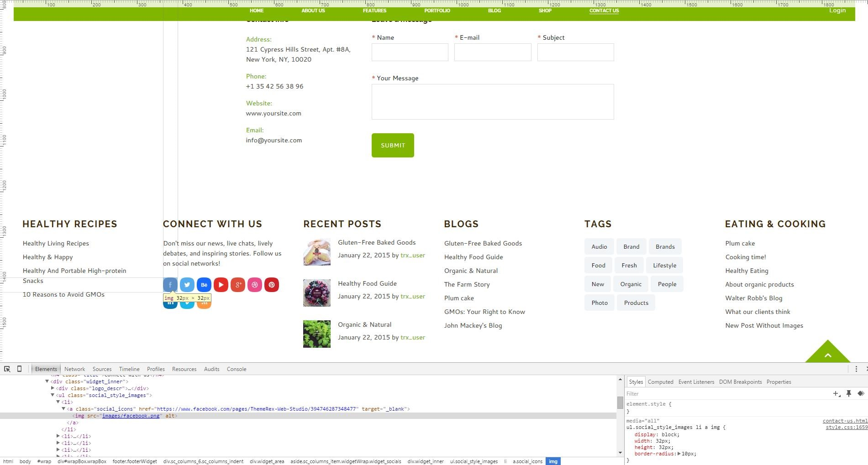Click the scroll-to-top arrow button
The image size is (868, 465).
(x=827, y=353)
